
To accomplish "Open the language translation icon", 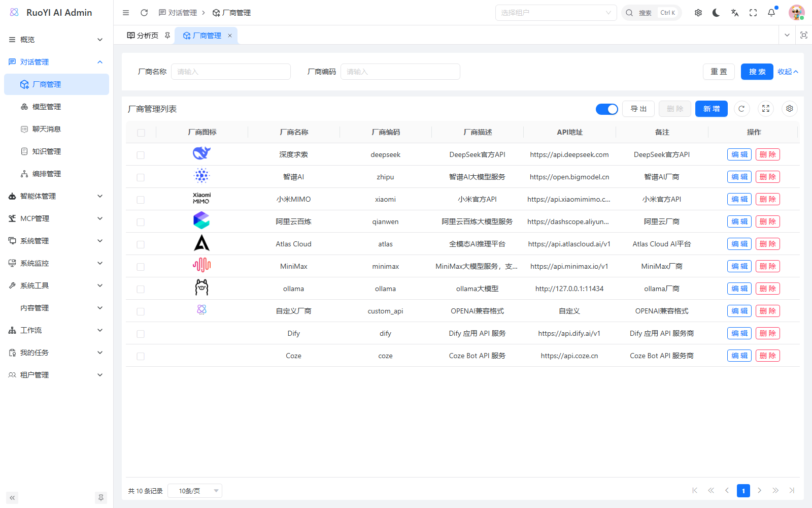I will coord(735,13).
